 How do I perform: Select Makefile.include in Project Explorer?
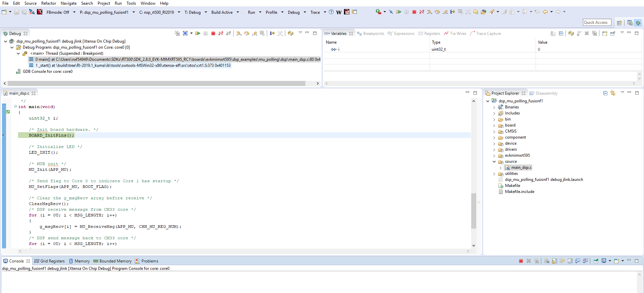coord(519,192)
